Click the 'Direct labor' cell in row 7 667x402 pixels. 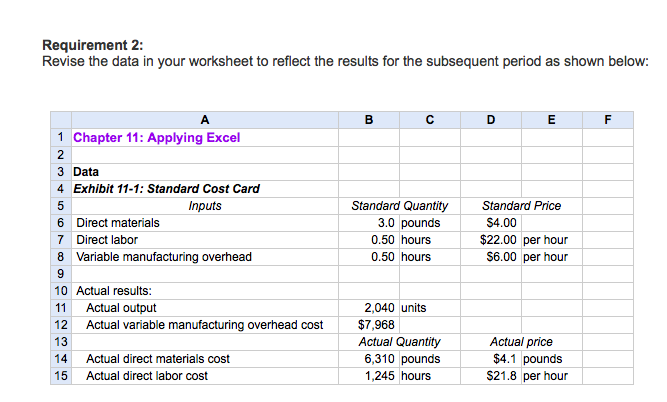coord(205,240)
